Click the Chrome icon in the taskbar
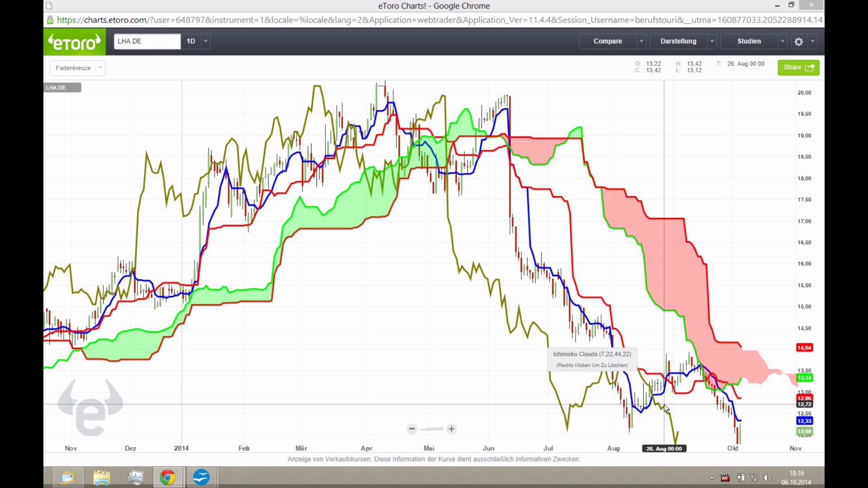The width and height of the screenshot is (868, 488). point(168,478)
